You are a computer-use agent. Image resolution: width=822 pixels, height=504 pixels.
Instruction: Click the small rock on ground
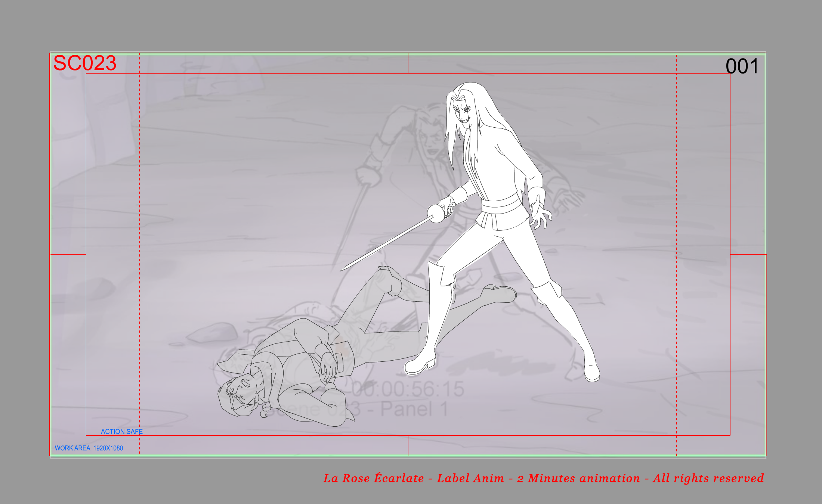tap(212, 333)
